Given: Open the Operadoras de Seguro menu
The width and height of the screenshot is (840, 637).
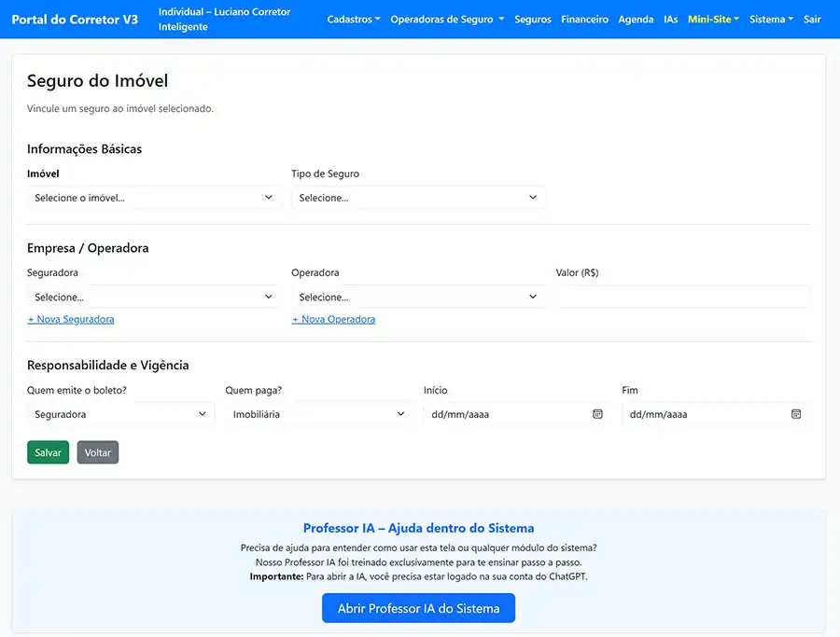Looking at the screenshot, I should (446, 19).
